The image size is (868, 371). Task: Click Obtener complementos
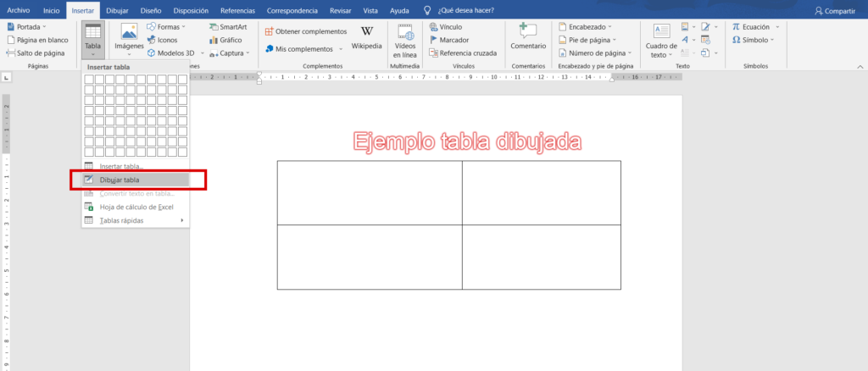(305, 31)
